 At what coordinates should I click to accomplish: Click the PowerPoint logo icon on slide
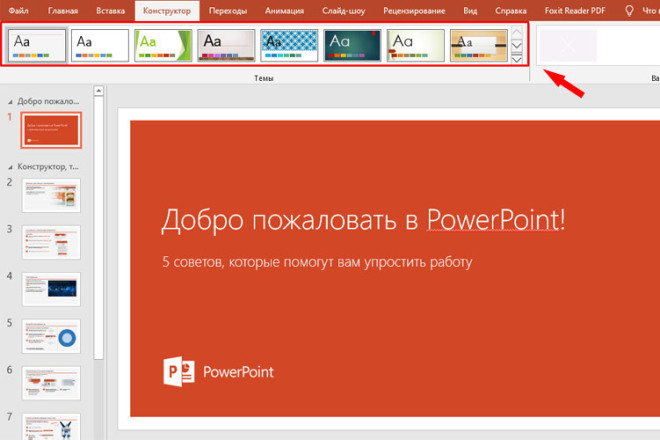pos(179,371)
